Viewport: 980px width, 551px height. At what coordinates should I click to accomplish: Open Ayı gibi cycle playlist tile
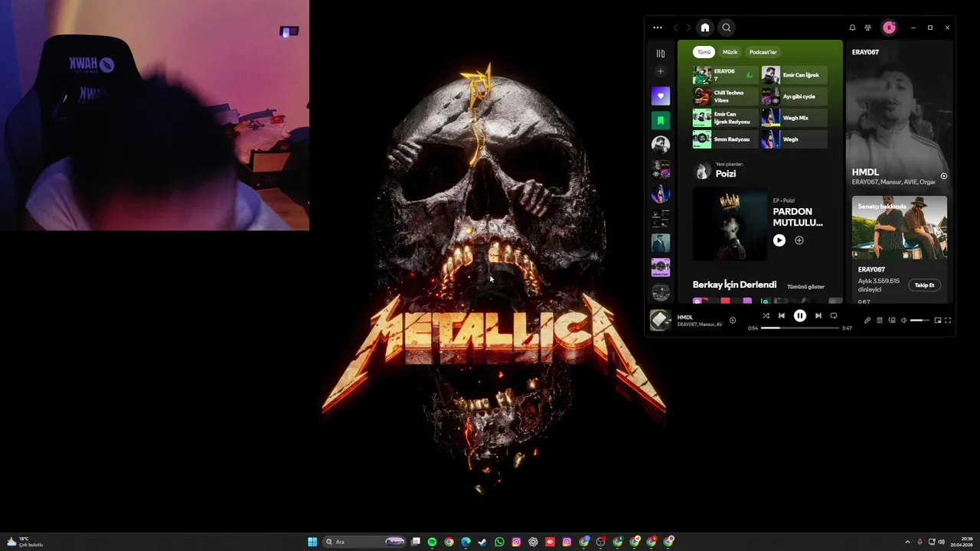(794, 96)
